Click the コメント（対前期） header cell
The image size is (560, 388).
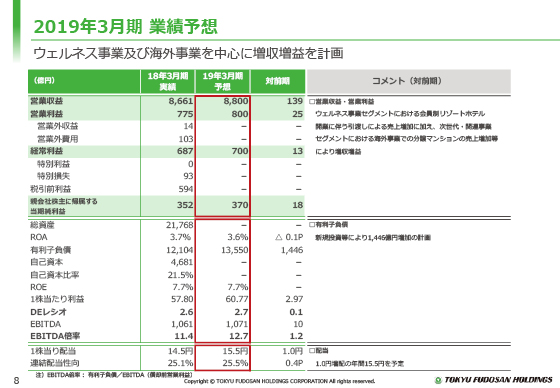pyautogui.click(x=409, y=81)
